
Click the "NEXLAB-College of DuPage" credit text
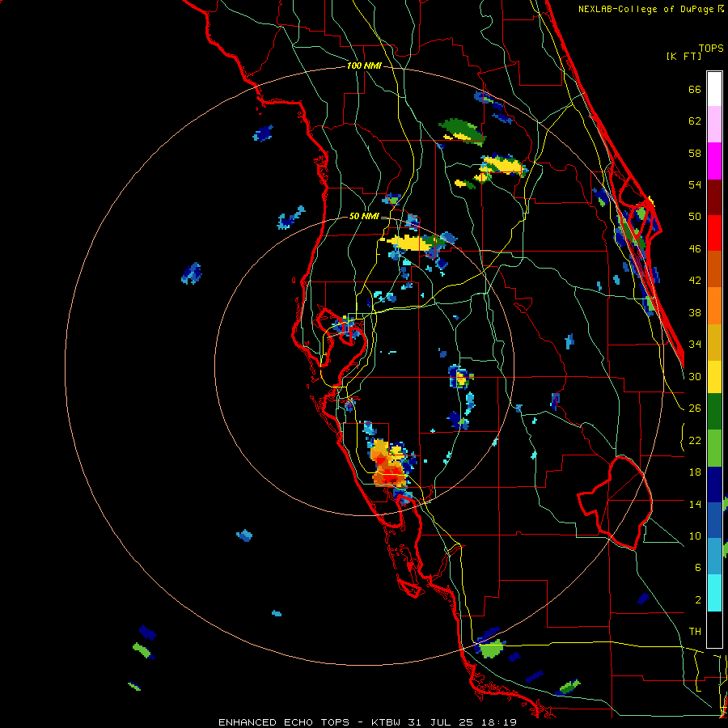click(x=645, y=9)
